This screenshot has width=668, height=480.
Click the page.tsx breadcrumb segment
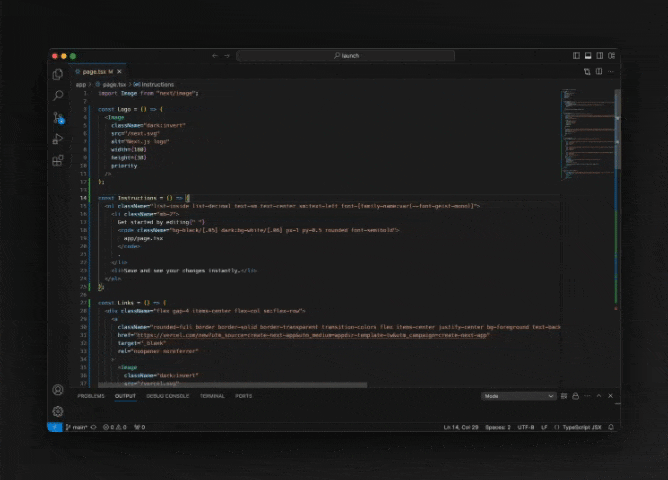[x=112, y=85]
